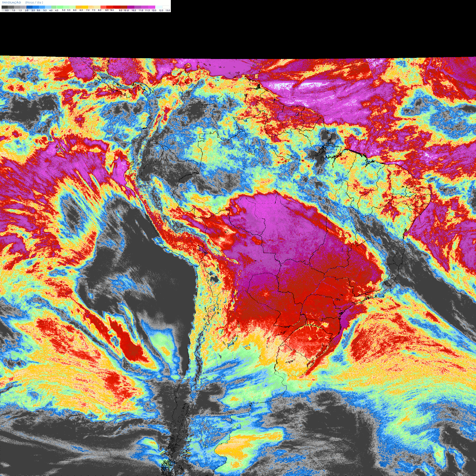Click the '(Horas / dia)' unit label
The image size is (476, 476).
pos(34,2)
